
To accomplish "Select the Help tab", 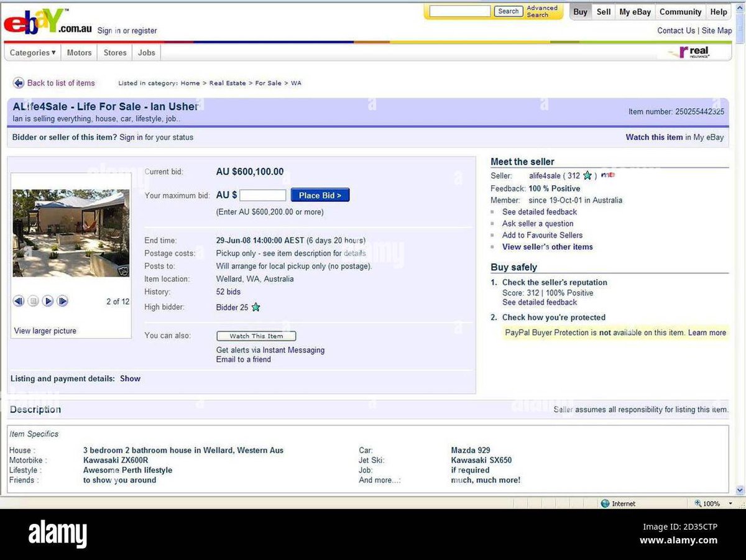I will click(x=719, y=12).
